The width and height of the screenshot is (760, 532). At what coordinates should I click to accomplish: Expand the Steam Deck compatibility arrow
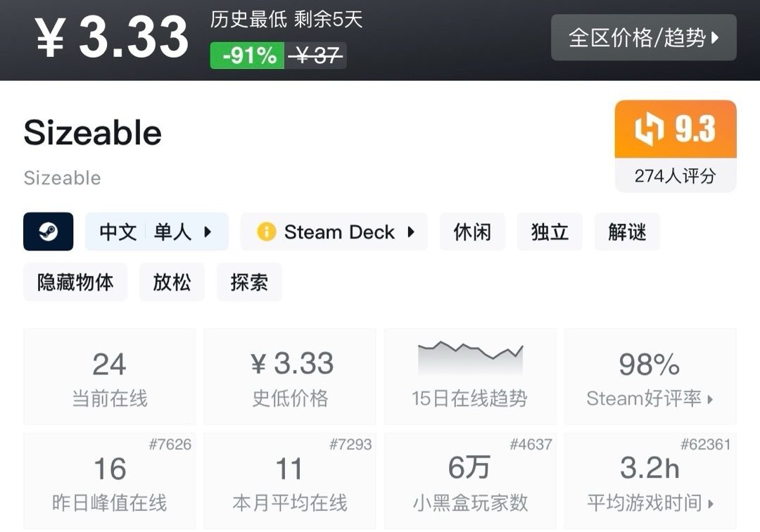[x=411, y=232]
